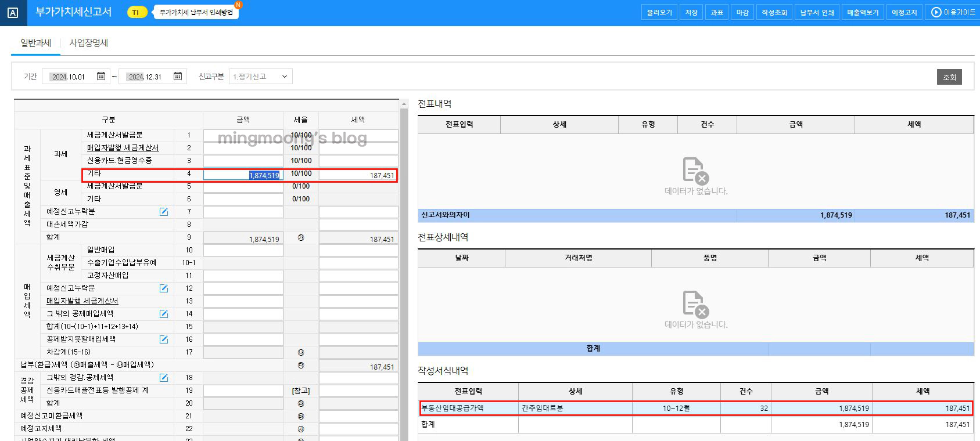Click 신용카드.현금영수증 row 3 amount field
980x441 pixels.
(x=243, y=161)
